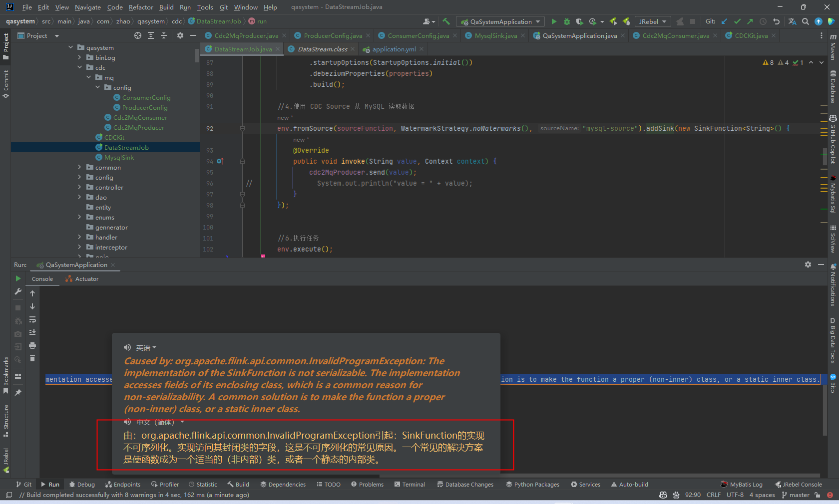The image size is (839, 504).
Task: Build project using the hammer icon
Action: click(446, 21)
